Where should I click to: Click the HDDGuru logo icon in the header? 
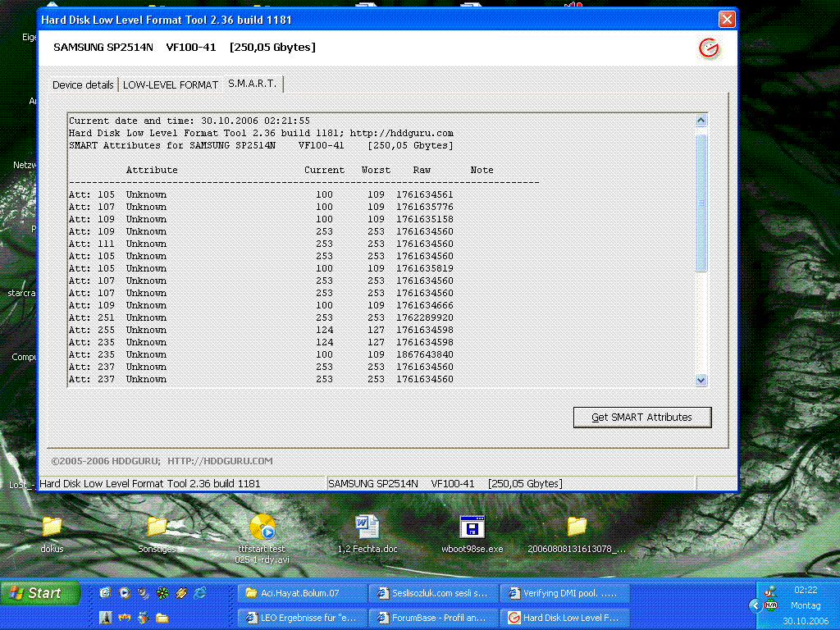click(x=709, y=48)
